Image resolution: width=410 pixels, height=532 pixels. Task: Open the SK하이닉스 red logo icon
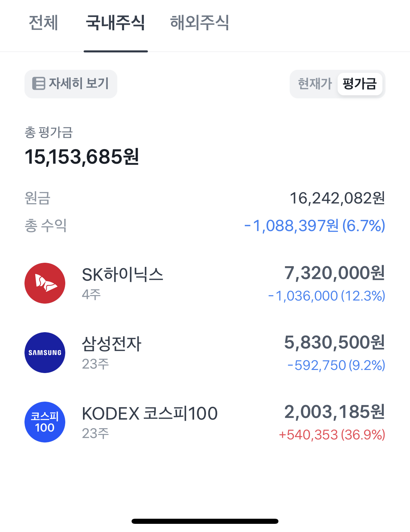(x=45, y=283)
